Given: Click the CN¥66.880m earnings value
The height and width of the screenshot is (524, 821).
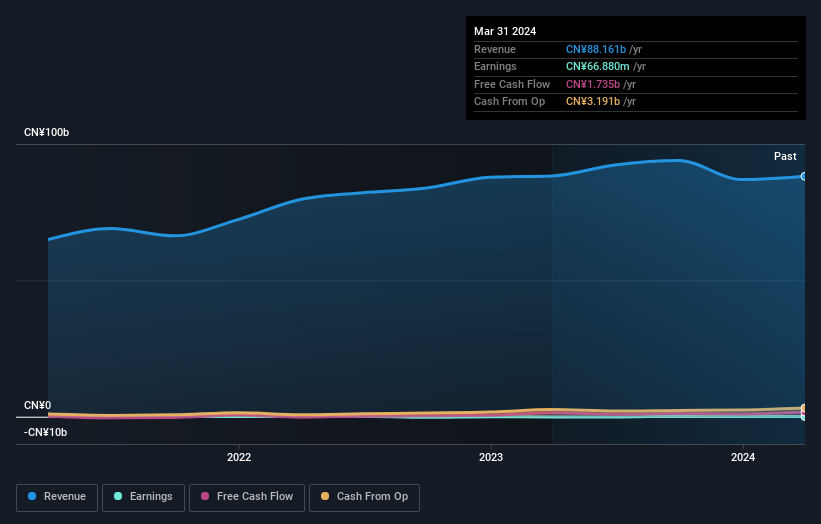Looking at the screenshot, I should (x=597, y=66).
